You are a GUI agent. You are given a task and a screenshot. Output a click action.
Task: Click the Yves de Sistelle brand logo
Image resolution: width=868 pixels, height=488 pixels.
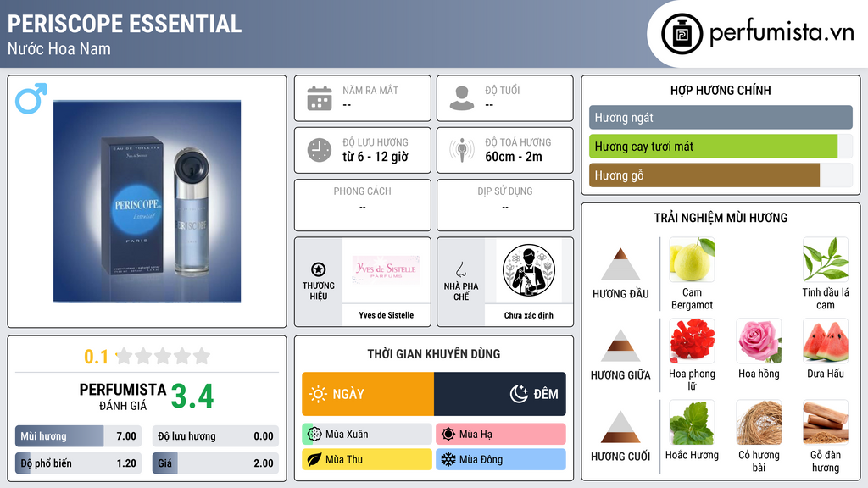387,270
